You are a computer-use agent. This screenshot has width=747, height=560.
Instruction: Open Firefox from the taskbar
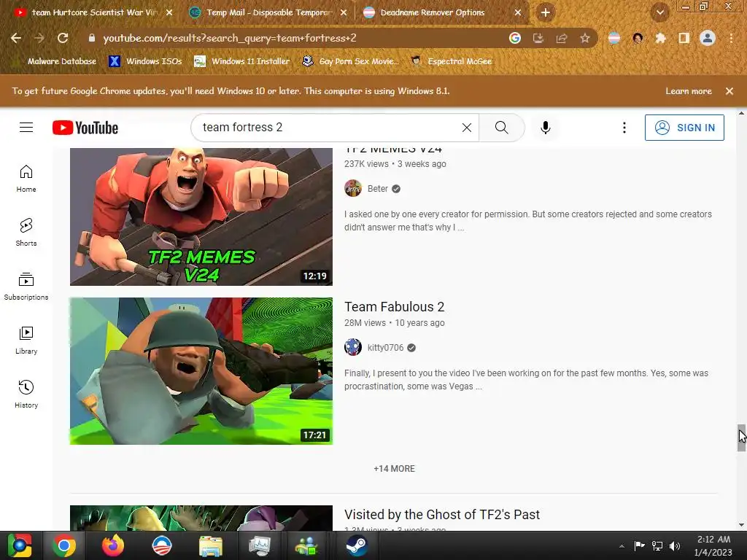[113, 545]
